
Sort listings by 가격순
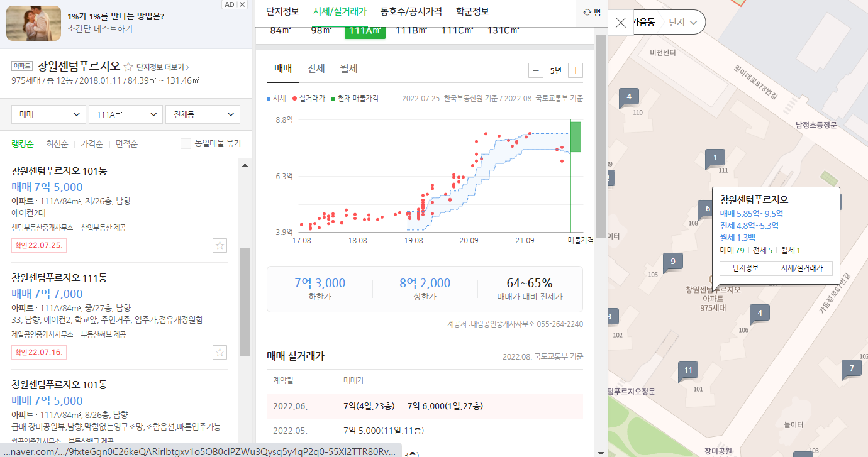click(x=91, y=143)
